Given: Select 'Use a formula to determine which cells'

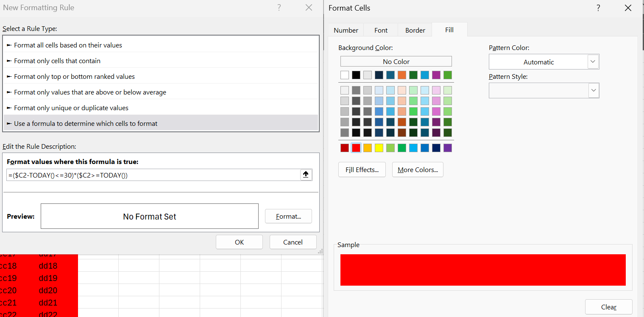Looking at the screenshot, I should pyautogui.click(x=161, y=123).
